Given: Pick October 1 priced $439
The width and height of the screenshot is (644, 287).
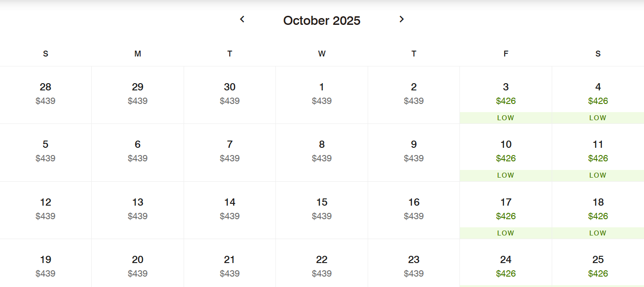Looking at the screenshot, I should pos(322,95).
